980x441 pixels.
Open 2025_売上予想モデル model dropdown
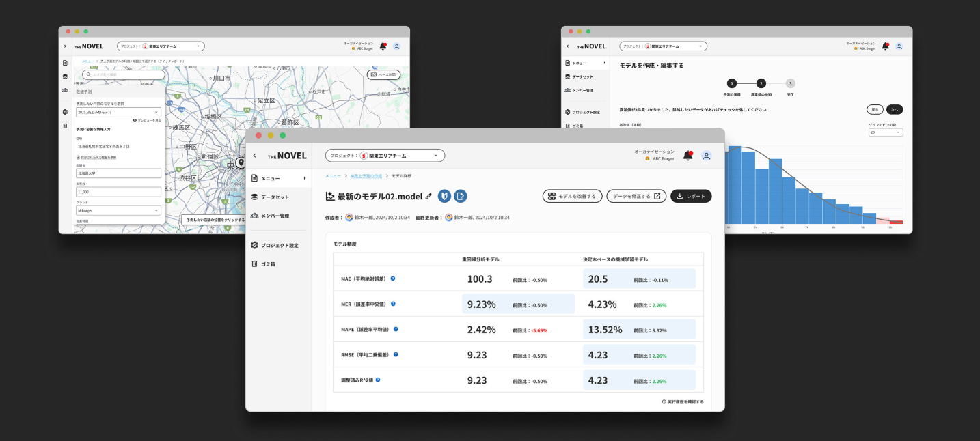click(x=118, y=111)
